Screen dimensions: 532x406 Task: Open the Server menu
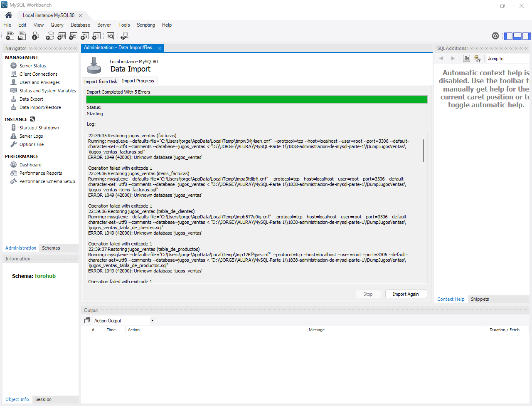(x=104, y=25)
